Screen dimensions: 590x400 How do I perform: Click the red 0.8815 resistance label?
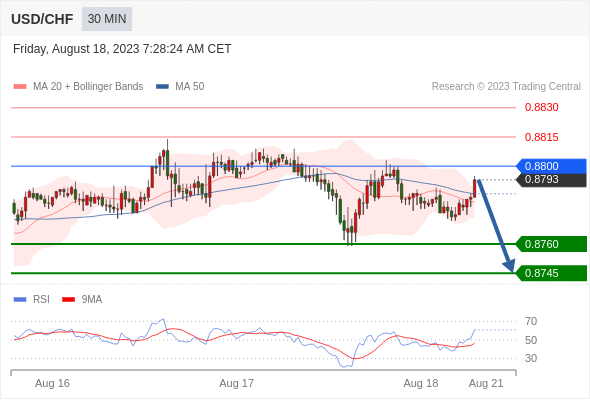pyautogui.click(x=541, y=137)
